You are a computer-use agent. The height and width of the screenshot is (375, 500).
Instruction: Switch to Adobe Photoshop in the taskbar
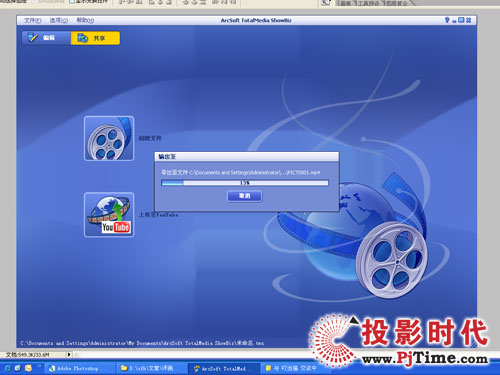pyautogui.click(x=78, y=368)
